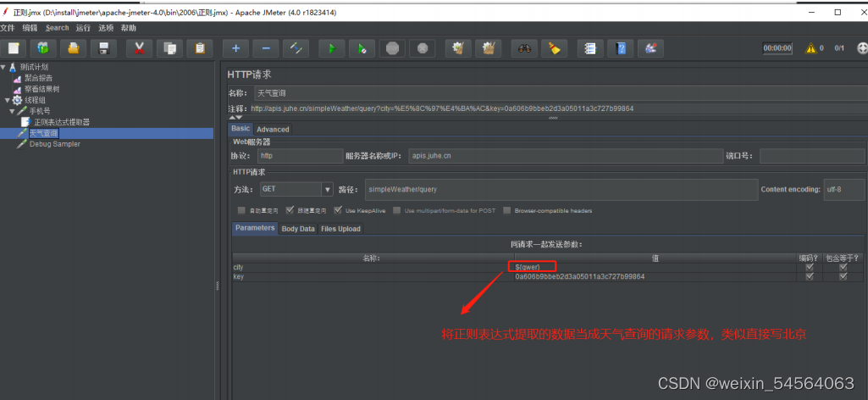Viewport: 868px width, 400px height.
Task: Toggle the 编码 checkbox in the key row
Action: point(810,276)
